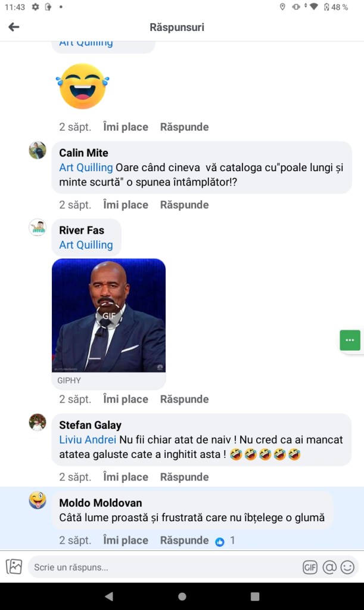Tap the blue like reaction icon

click(220, 541)
